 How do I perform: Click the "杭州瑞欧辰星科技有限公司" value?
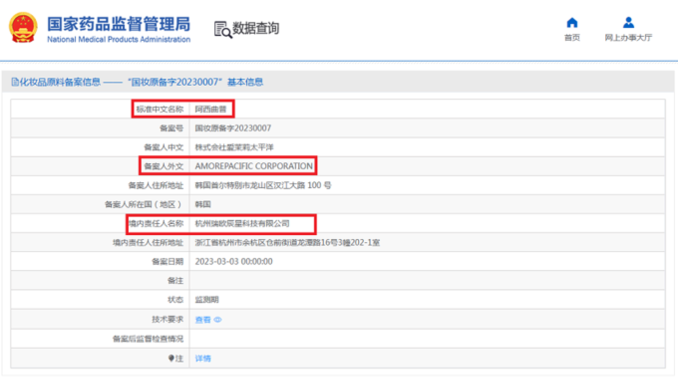tap(242, 223)
